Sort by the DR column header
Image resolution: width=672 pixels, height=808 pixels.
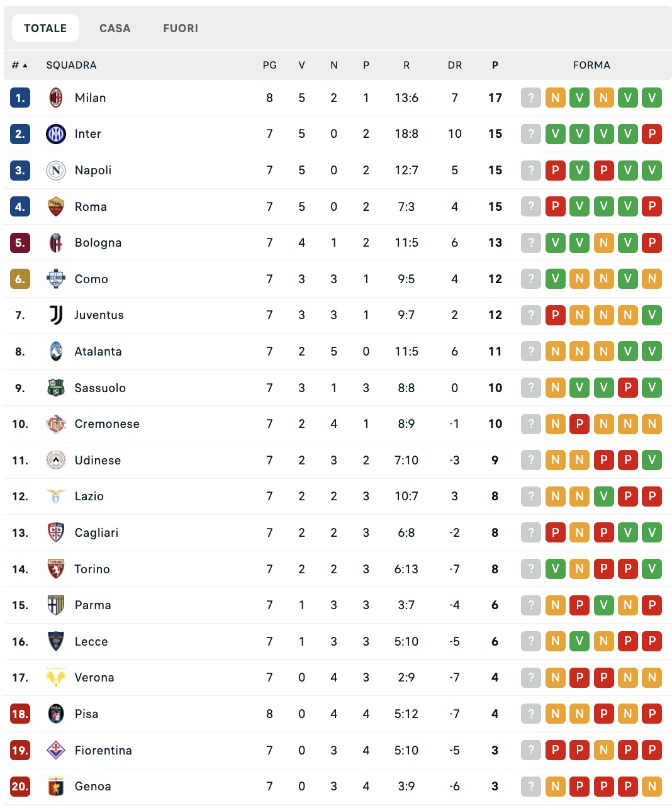coord(454,65)
